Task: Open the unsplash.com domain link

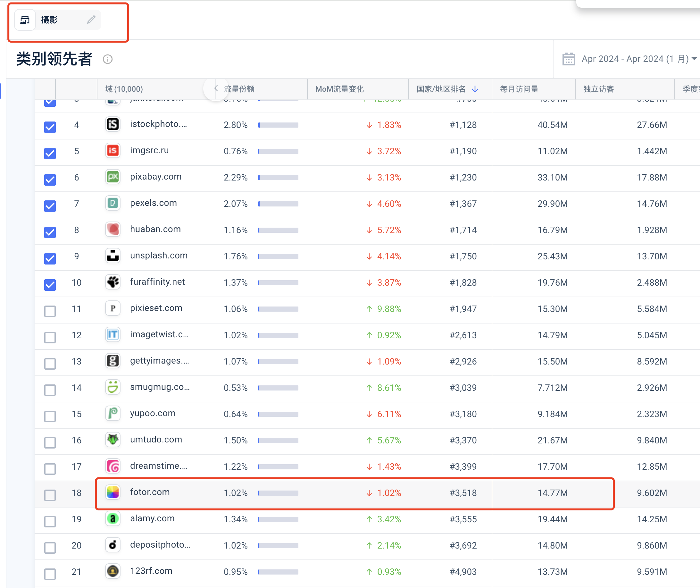Action: click(159, 256)
